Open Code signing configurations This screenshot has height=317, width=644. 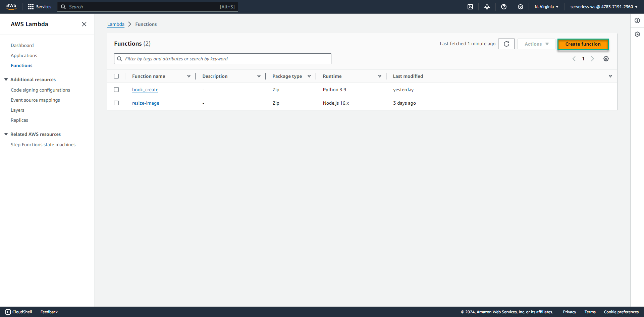point(40,90)
